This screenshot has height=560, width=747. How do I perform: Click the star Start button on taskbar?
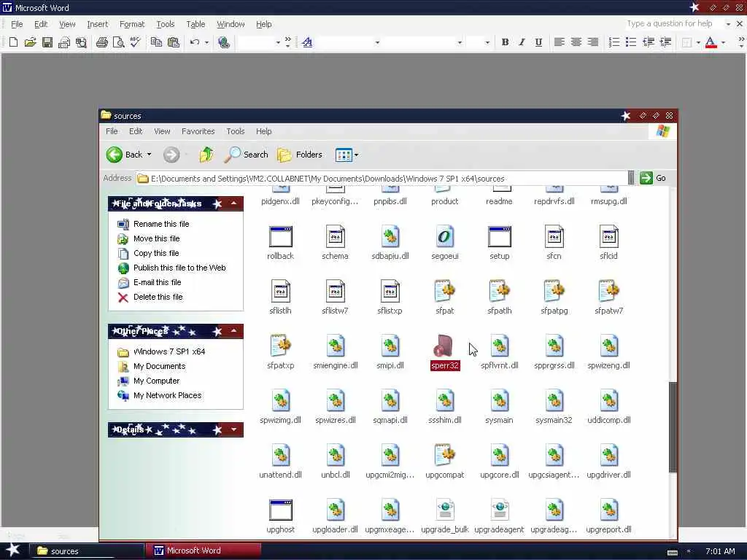pos(12,550)
